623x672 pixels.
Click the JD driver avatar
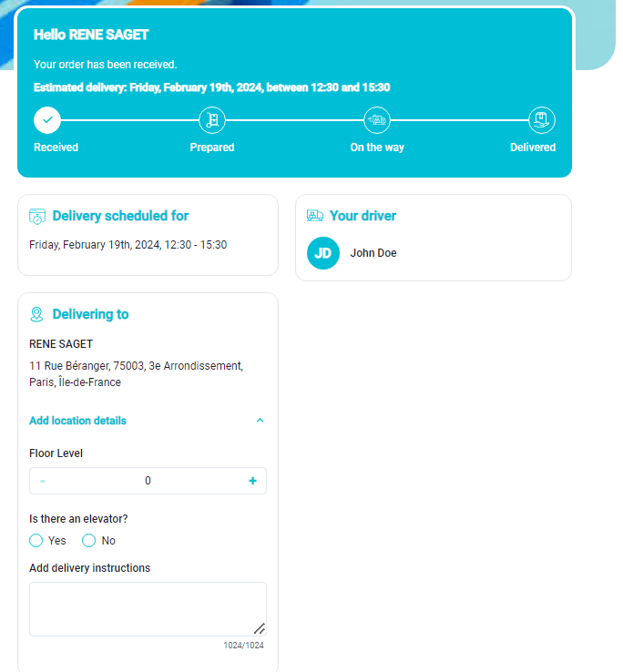tap(323, 253)
